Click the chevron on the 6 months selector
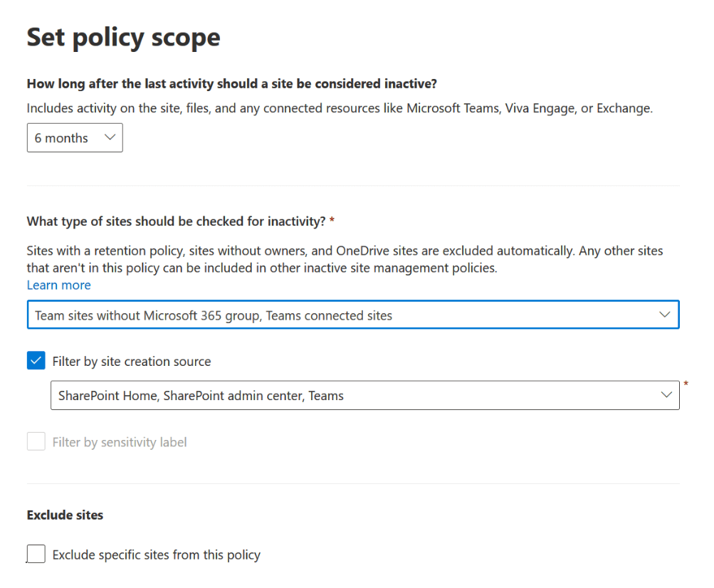 click(110, 137)
